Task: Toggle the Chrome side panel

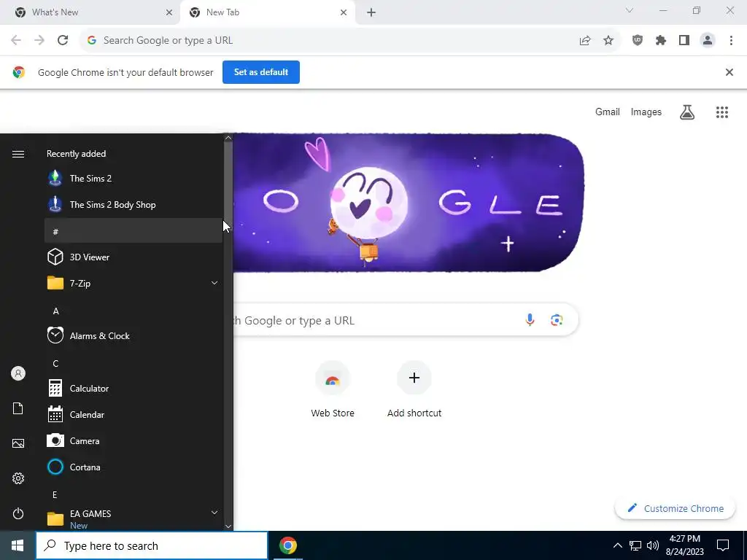Action: pyautogui.click(x=684, y=41)
